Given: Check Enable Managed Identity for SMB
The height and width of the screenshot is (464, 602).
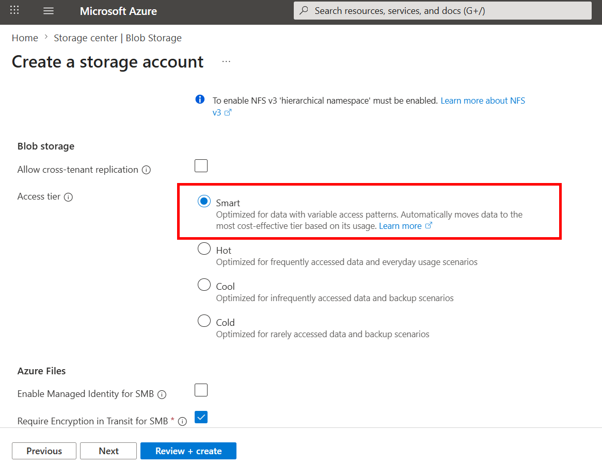Looking at the screenshot, I should pyautogui.click(x=201, y=390).
